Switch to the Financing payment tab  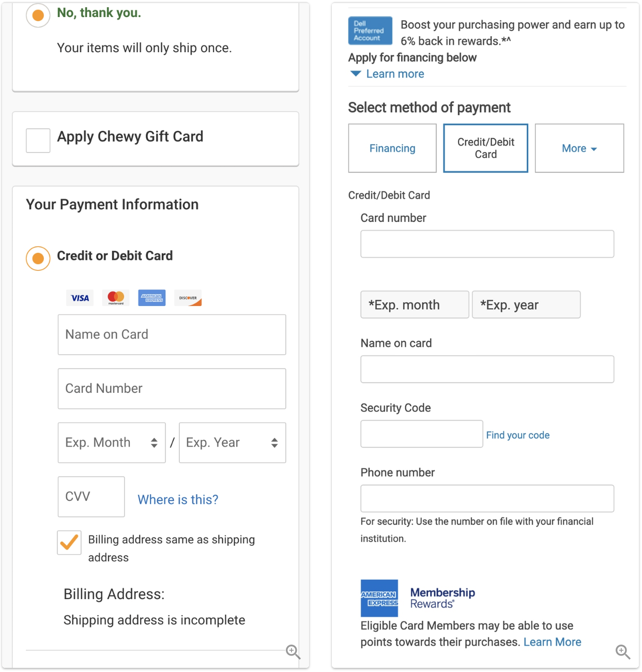(x=392, y=148)
